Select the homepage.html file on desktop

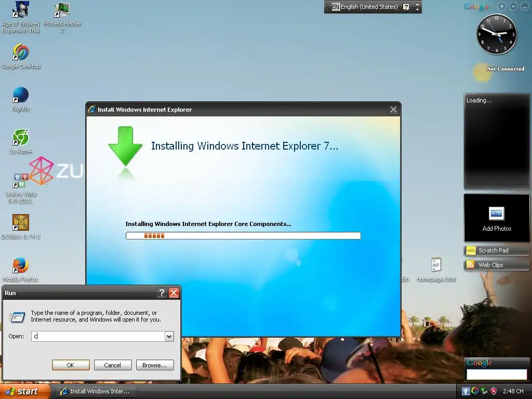point(436,270)
